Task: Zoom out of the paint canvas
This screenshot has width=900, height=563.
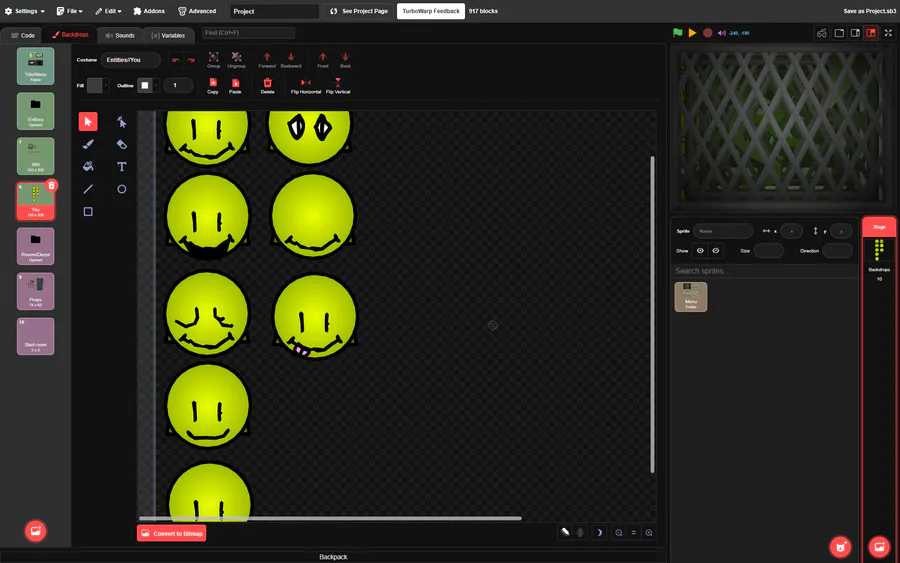Action: pos(619,533)
